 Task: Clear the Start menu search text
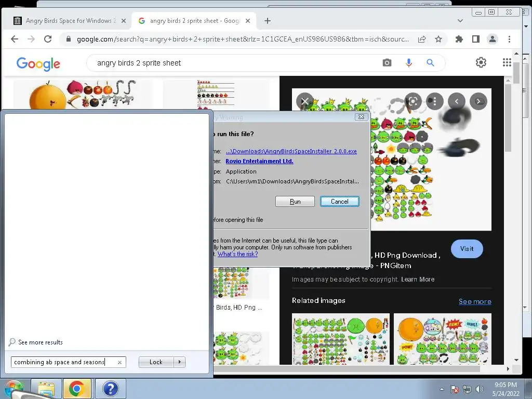[120, 362]
